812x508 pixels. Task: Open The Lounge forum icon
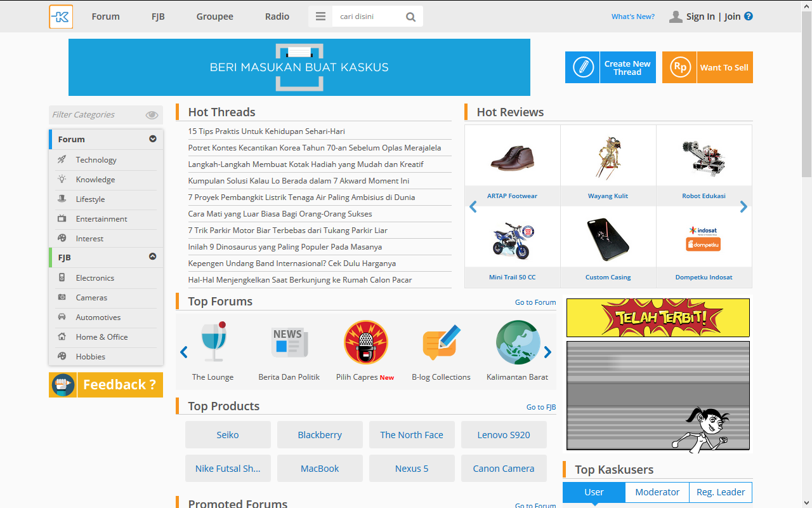click(x=213, y=342)
